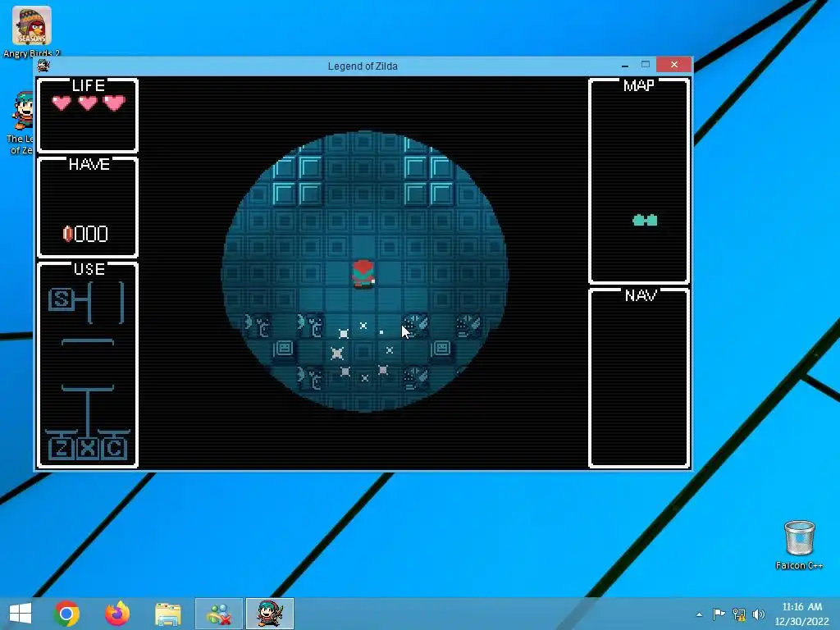The height and width of the screenshot is (630, 840).
Task: Click the Legend of Zilda title bar text
Action: point(363,66)
